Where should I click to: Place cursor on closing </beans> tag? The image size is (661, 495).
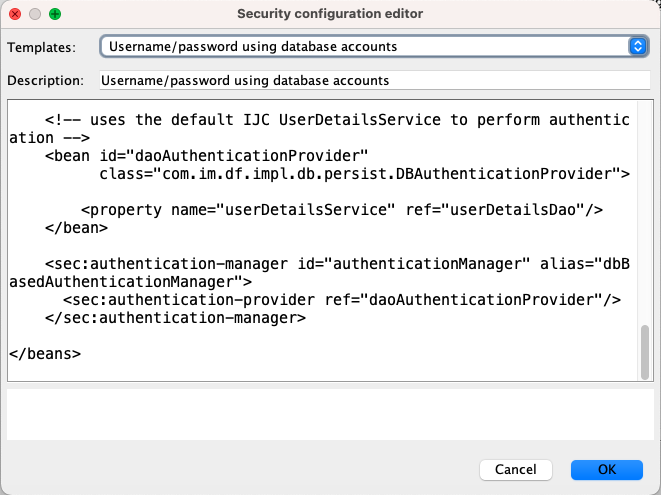click(44, 354)
